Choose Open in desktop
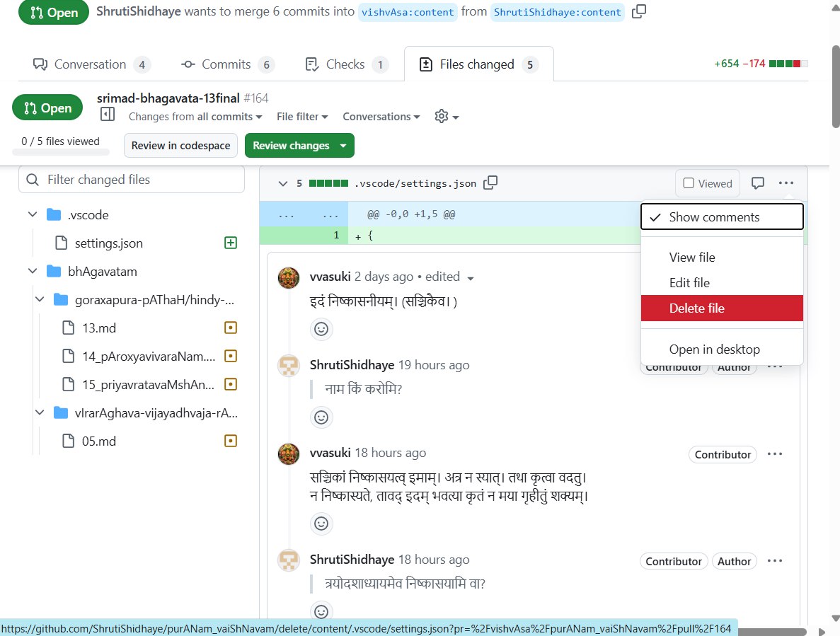Screen dimensions: 840x636 click(x=722, y=349)
